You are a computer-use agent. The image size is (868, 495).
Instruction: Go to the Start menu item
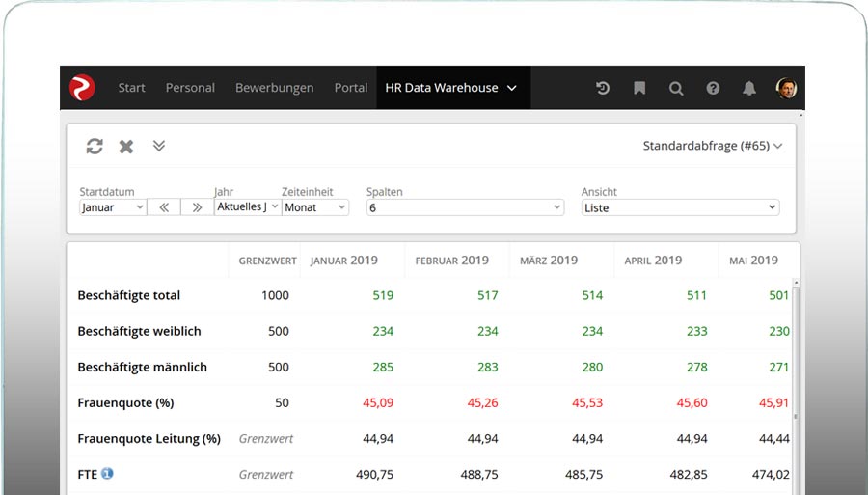tap(131, 88)
